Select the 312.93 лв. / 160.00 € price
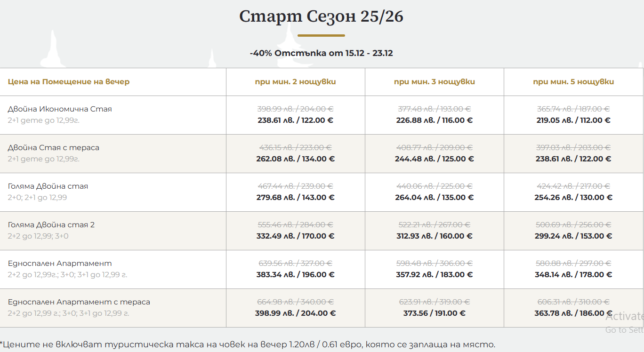Screen dimensions: 644x352 (x=434, y=236)
